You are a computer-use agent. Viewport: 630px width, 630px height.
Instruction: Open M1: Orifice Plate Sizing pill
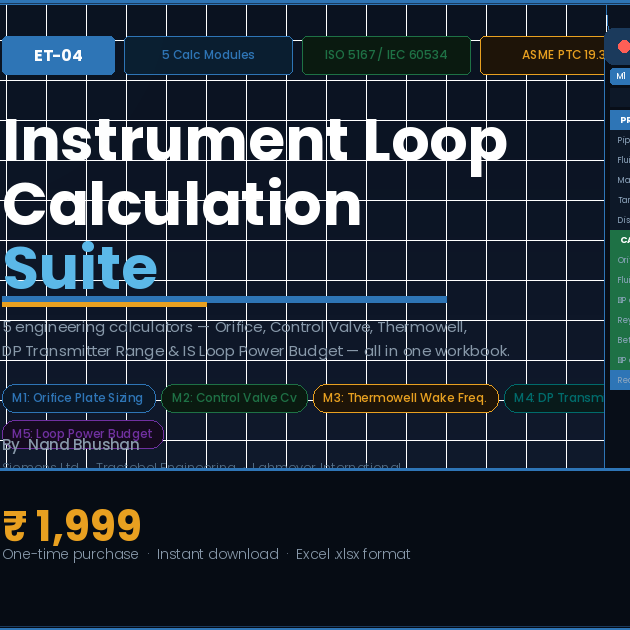click(x=79, y=398)
